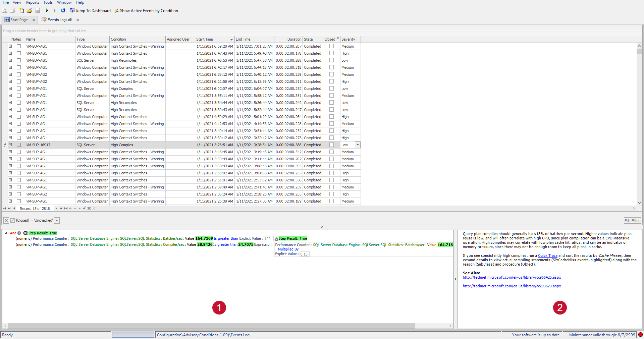644x339 pixels.
Task: Open a file using the folder icon
Action: point(29,10)
